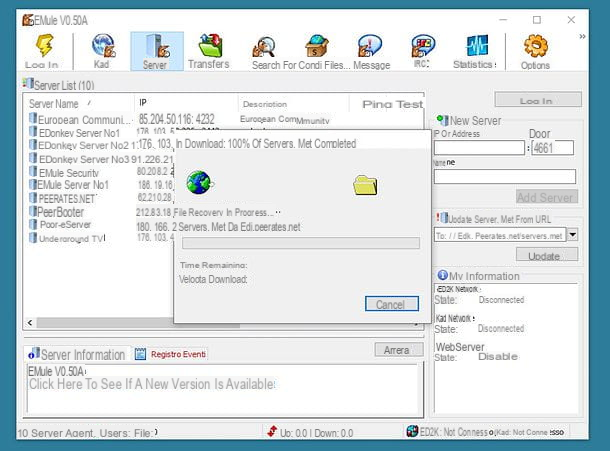610x451 pixels.
Task: Select the PeerBooter server row
Action: pos(100,212)
